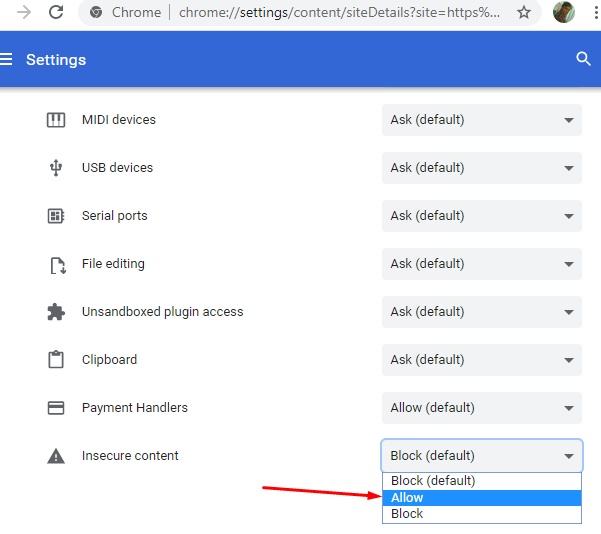Select Allow in the Insecure content list
The height and width of the screenshot is (534, 601).
pyautogui.click(x=481, y=498)
